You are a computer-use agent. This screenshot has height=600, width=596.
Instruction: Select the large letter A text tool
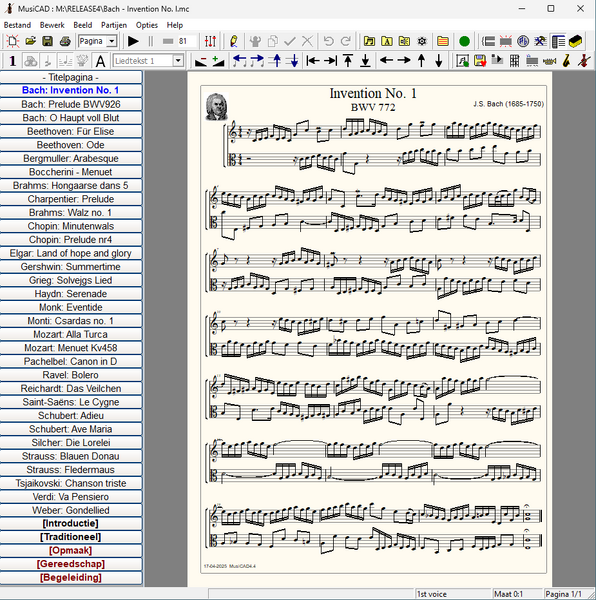(100, 60)
